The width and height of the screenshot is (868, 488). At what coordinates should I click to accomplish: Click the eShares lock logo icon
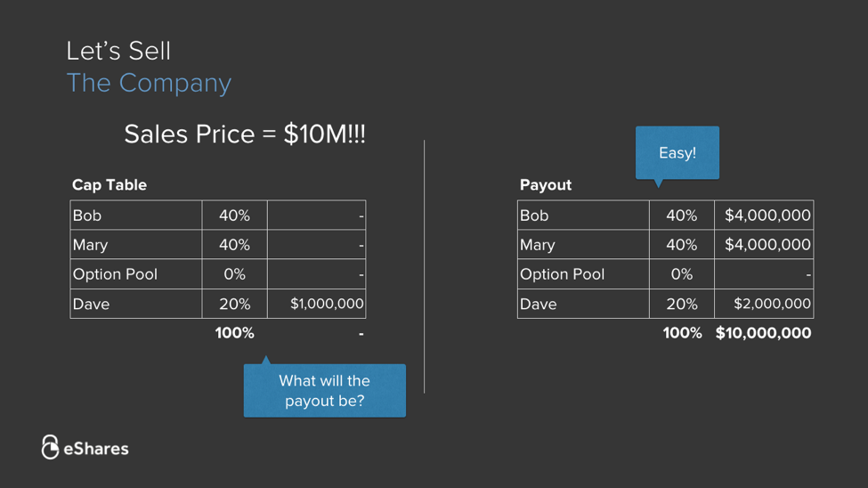point(50,447)
